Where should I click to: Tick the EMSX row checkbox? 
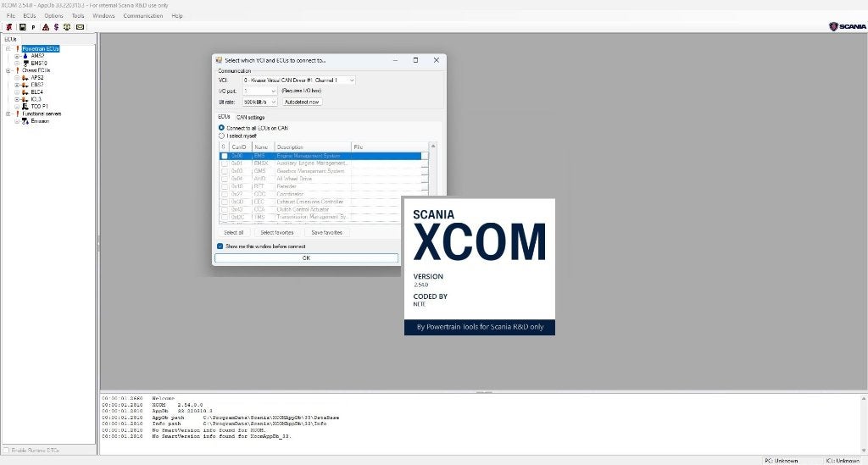pyautogui.click(x=224, y=163)
